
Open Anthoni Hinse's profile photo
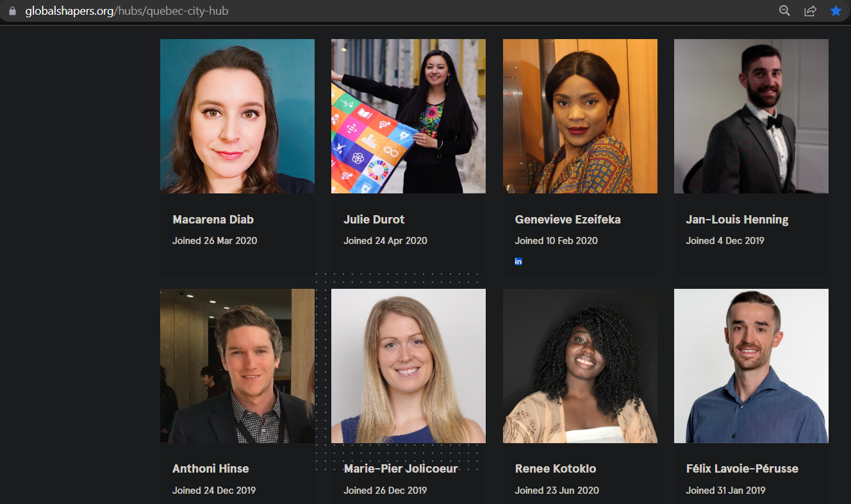pyautogui.click(x=237, y=366)
